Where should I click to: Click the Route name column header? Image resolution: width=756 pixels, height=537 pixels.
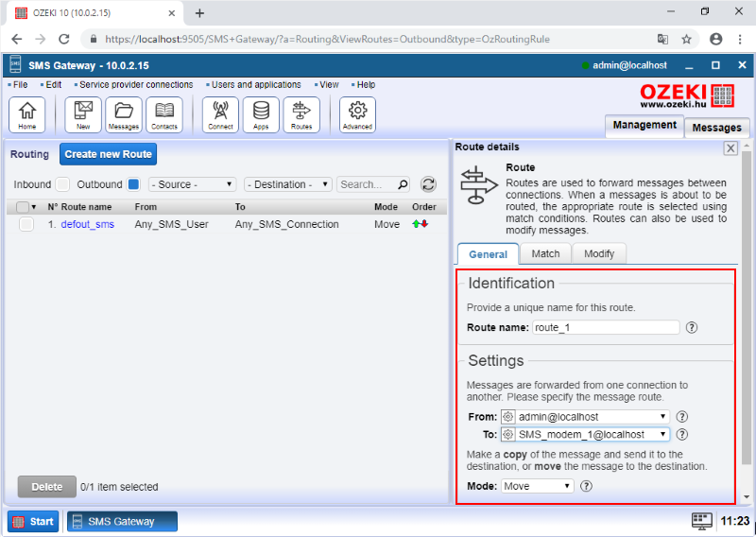[86, 207]
